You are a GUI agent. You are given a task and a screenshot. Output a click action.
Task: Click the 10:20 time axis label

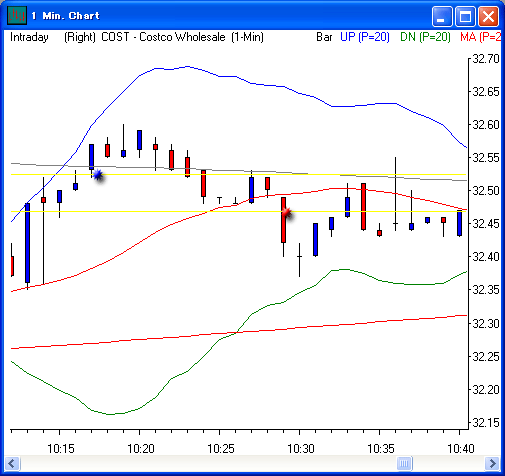click(x=140, y=449)
